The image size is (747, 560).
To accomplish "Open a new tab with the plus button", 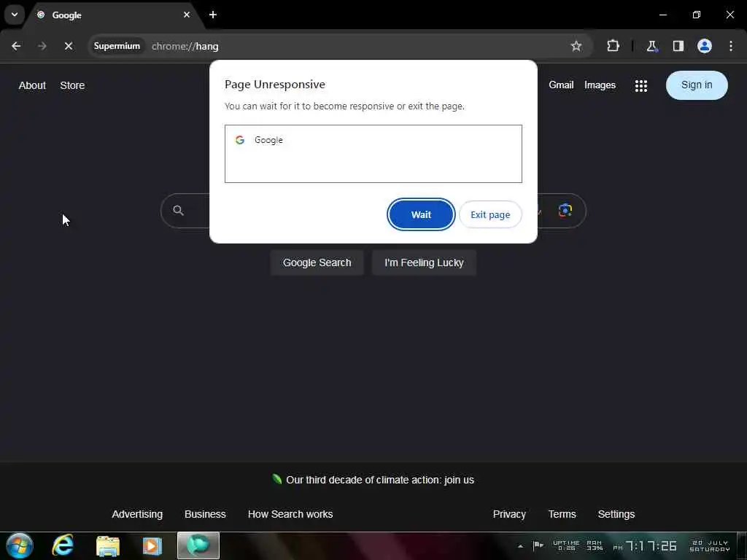I will tap(213, 15).
